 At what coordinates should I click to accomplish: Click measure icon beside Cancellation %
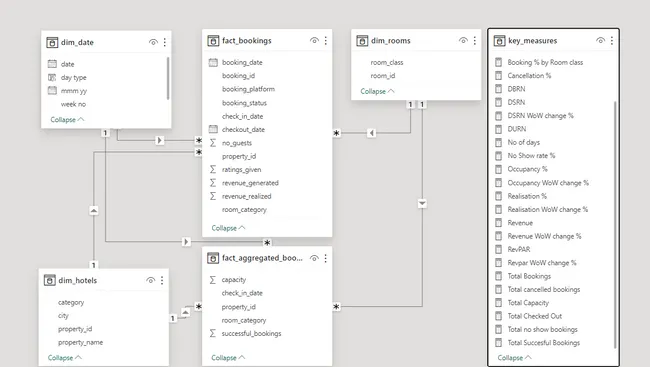coord(499,75)
